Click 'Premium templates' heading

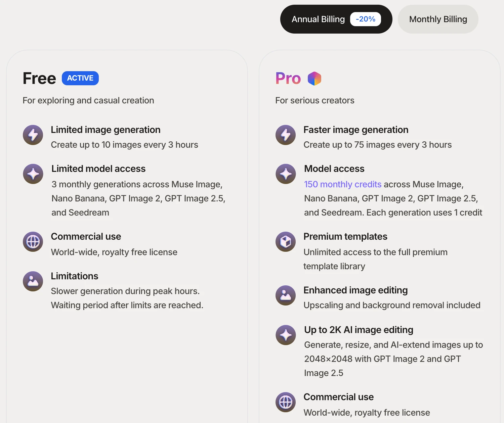coord(345,236)
